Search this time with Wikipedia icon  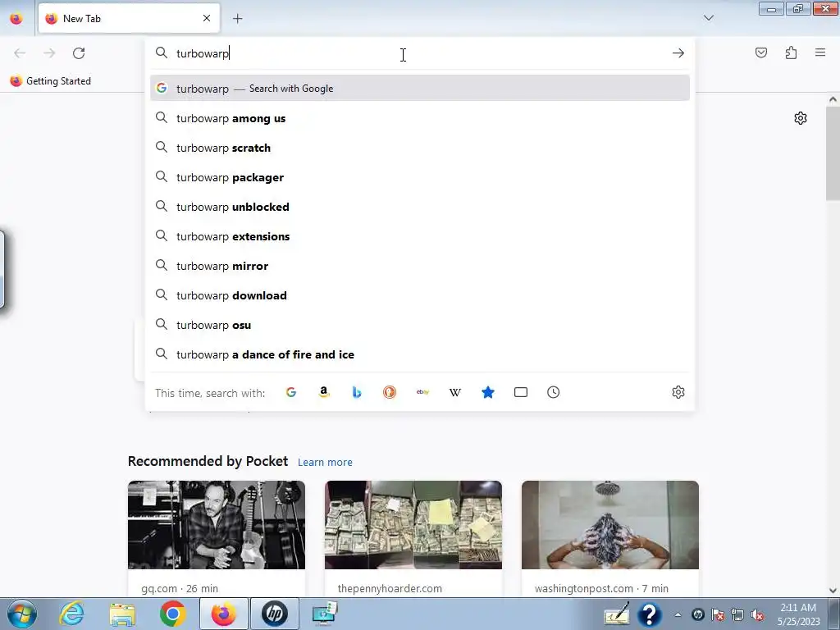tap(454, 392)
